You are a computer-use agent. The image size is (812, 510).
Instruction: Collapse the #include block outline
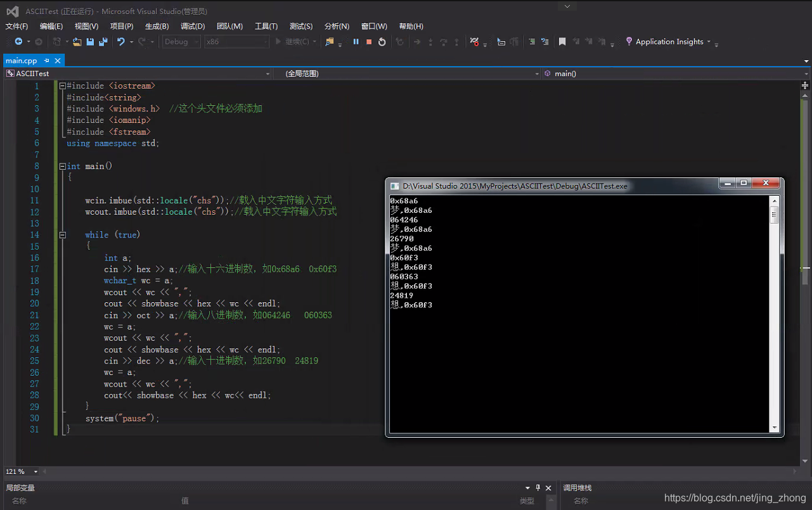(x=62, y=86)
